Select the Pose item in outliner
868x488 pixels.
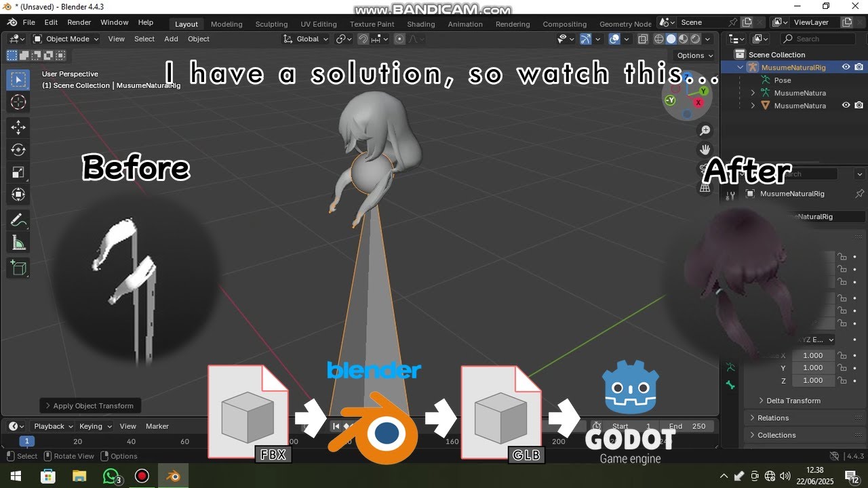(783, 80)
